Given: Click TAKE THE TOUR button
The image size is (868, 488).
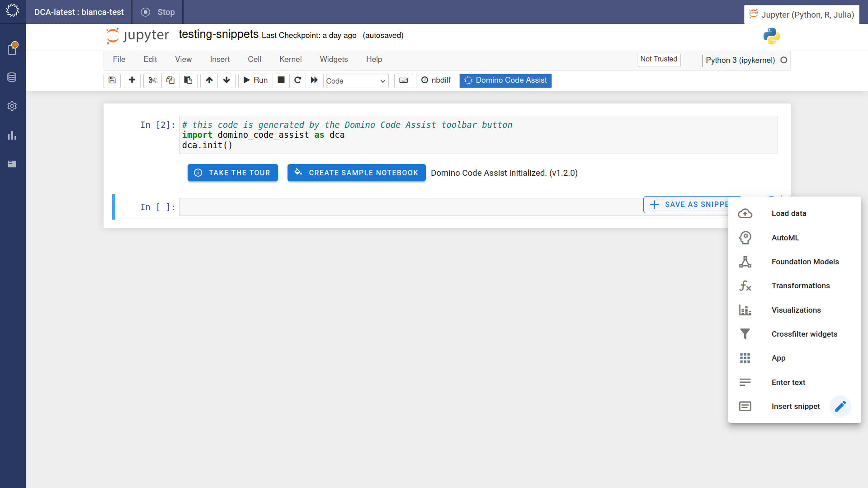Looking at the screenshot, I should [x=232, y=173].
